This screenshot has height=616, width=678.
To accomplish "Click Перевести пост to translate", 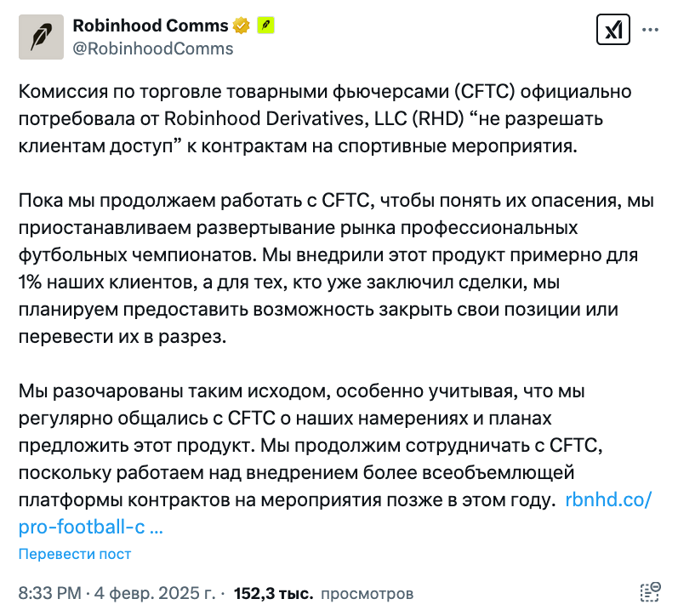I will point(75,554).
